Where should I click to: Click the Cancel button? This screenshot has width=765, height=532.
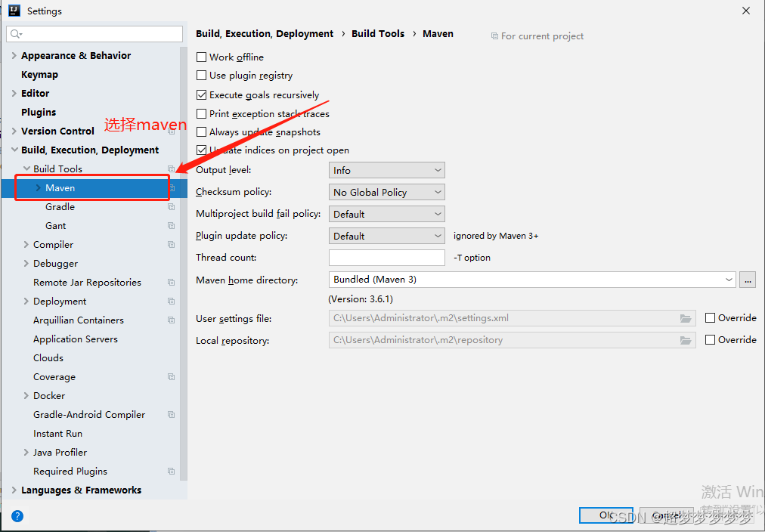(667, 515)
